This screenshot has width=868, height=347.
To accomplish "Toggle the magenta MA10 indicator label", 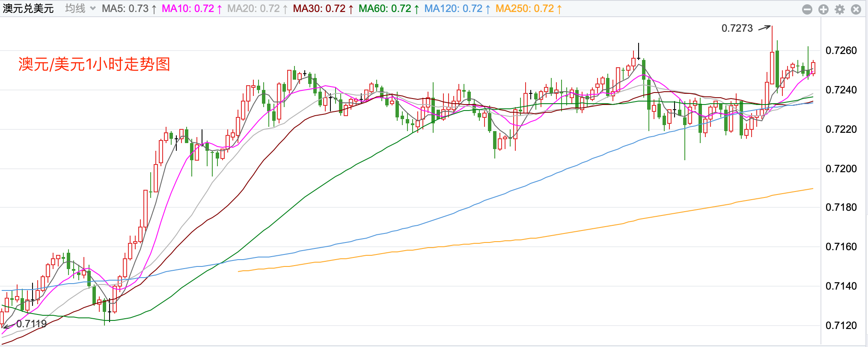I will click(191, 9).
